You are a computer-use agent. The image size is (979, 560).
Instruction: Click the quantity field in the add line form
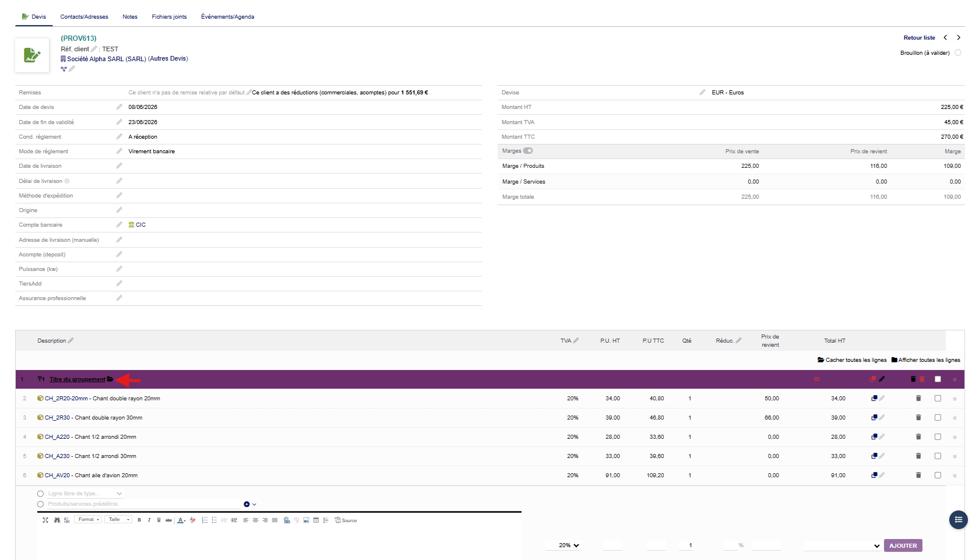click(691, 545)
